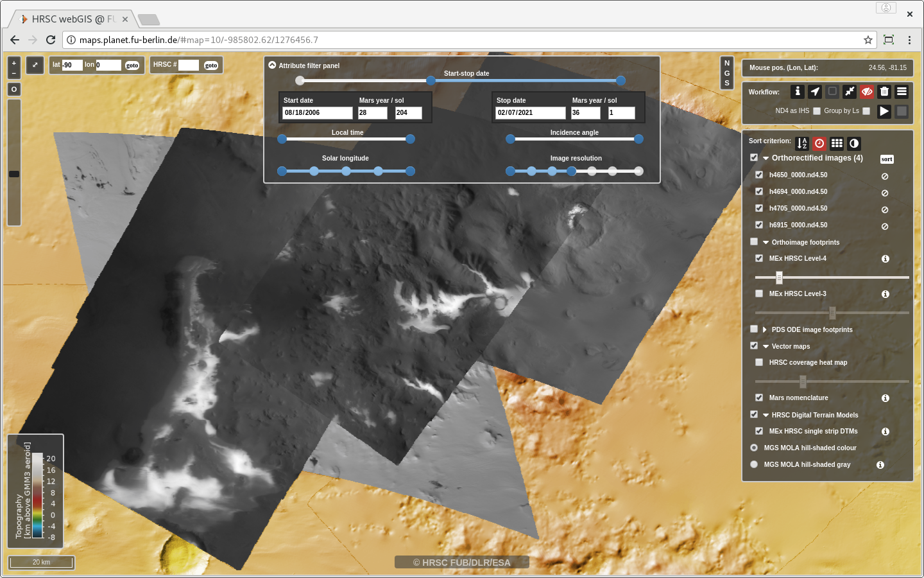The height and width of the screenshot is (578, 924).
Task: Uncheck the h4694_0000.nd4.50 image layer
Action: pos(759,191)
